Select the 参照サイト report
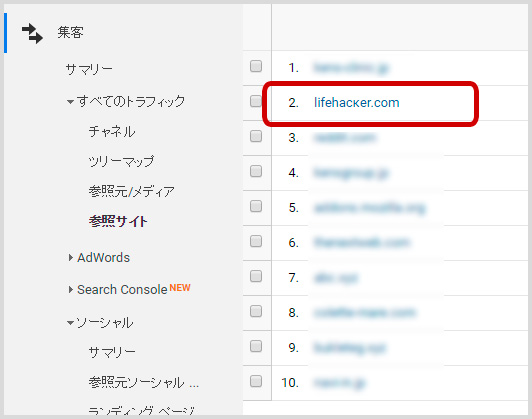The height and width of the screenshot is (419, 532). coord(118,221)
